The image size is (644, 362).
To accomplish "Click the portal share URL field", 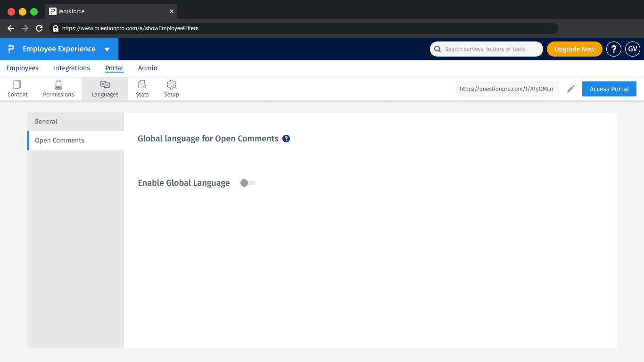I will click(x=507, y=89).
